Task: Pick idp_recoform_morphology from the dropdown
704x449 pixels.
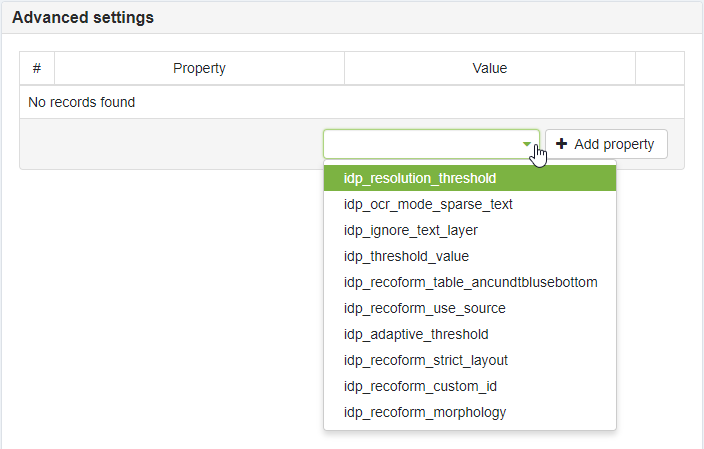Action: (x=425, y=412)
